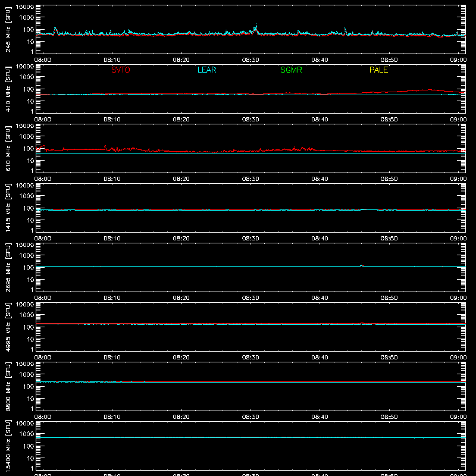Click the 1 y-axis label of 2695 MHz plot

pyautogui.click(x=32, y=290)
